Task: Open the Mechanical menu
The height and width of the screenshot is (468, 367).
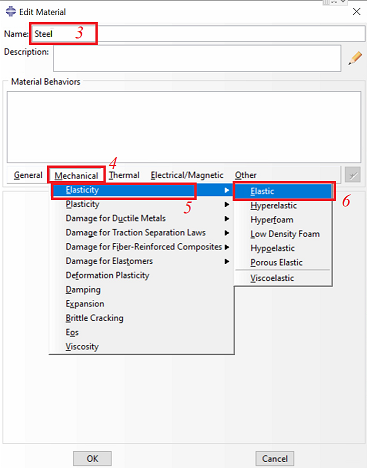Action: coord(76,175)
